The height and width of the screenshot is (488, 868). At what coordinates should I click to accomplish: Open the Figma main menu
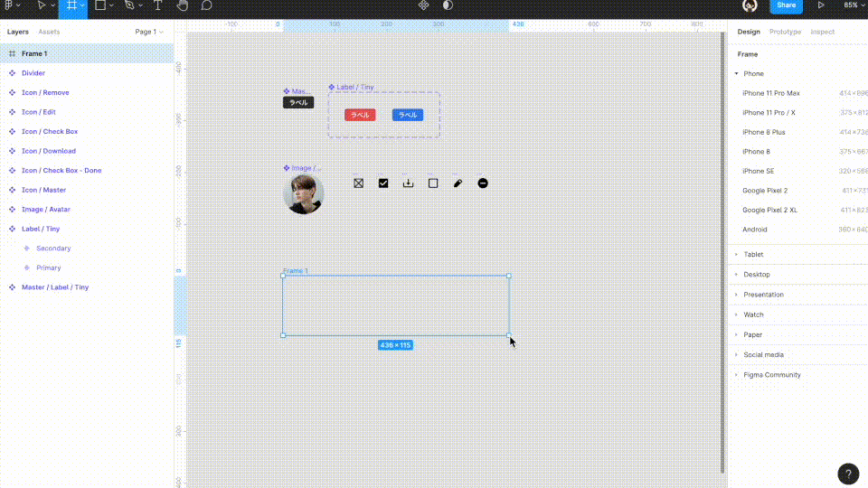click(x=9, y=5)
